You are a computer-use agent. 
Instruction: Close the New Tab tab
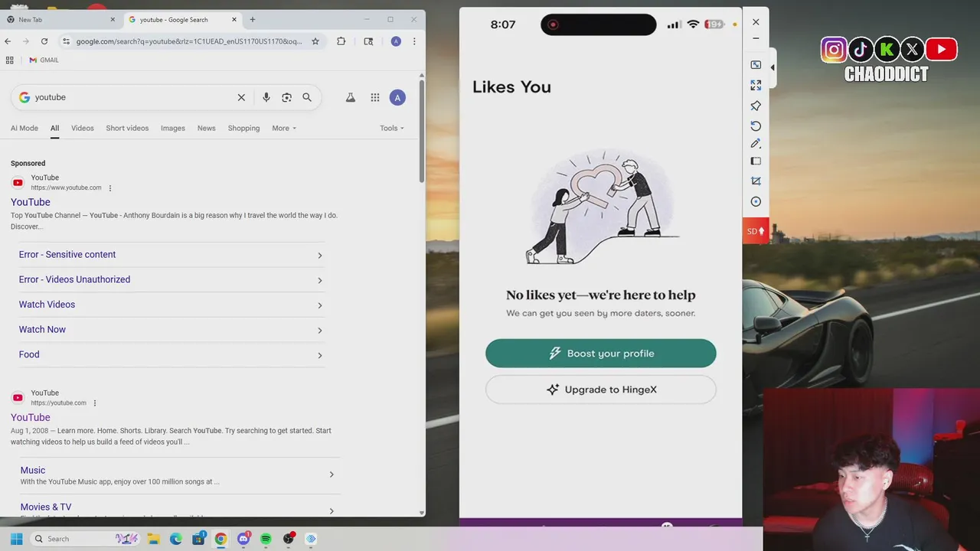click(x=113, y=19)
